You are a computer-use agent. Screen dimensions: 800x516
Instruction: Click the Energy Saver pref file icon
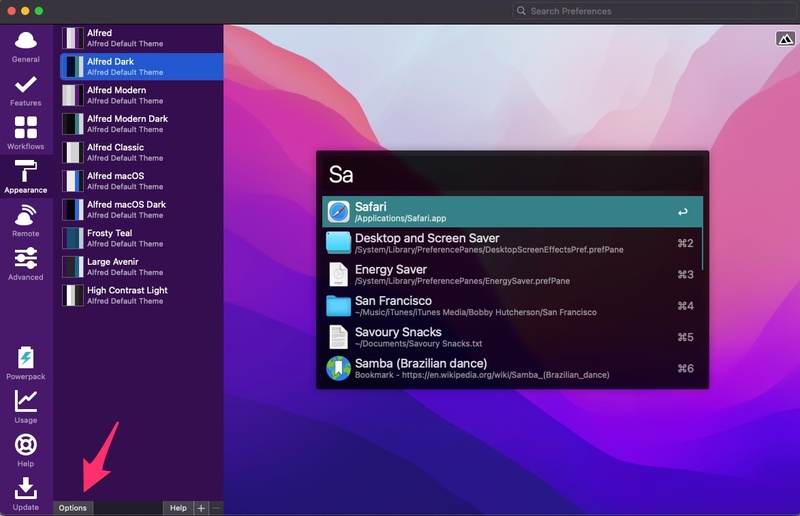click(338, 275)
